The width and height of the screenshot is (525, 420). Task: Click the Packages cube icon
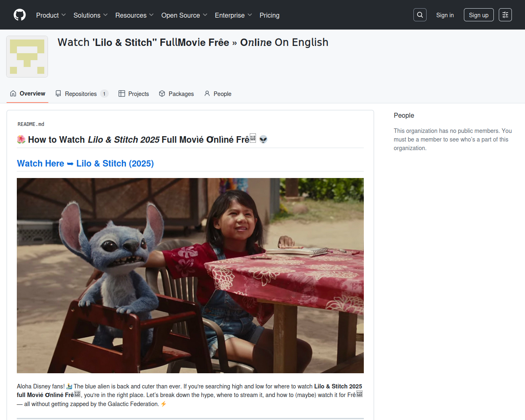click(x=162, y=94)
